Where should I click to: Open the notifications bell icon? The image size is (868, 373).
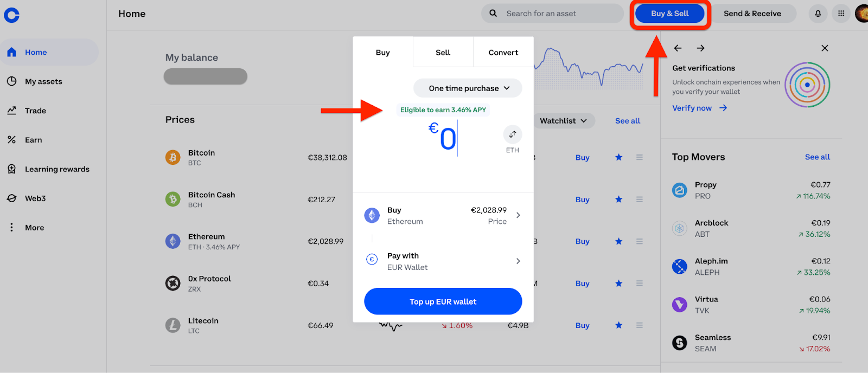[x=818, y=14]
